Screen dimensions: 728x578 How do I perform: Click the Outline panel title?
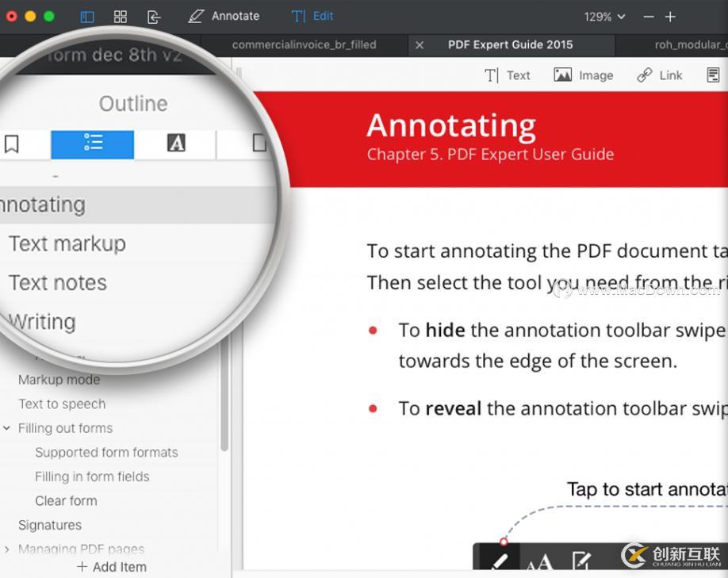[x=133, y=104]
